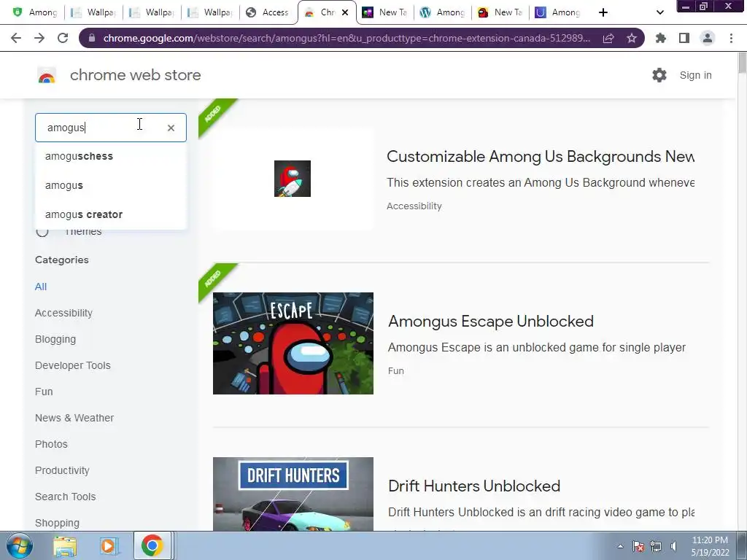The image size is (747, 560).
Task: Open Amongus Escape Unblocked title
Action: coord(491,321)
